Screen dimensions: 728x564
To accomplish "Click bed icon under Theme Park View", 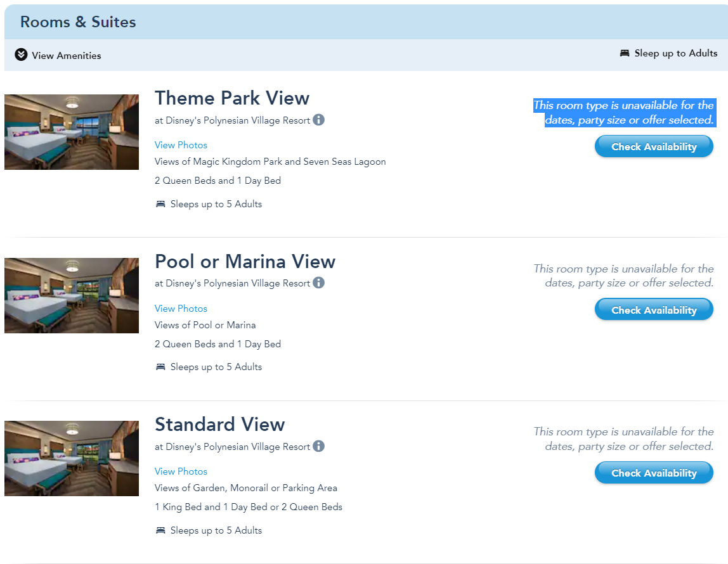I will click(x=160, y=204).
